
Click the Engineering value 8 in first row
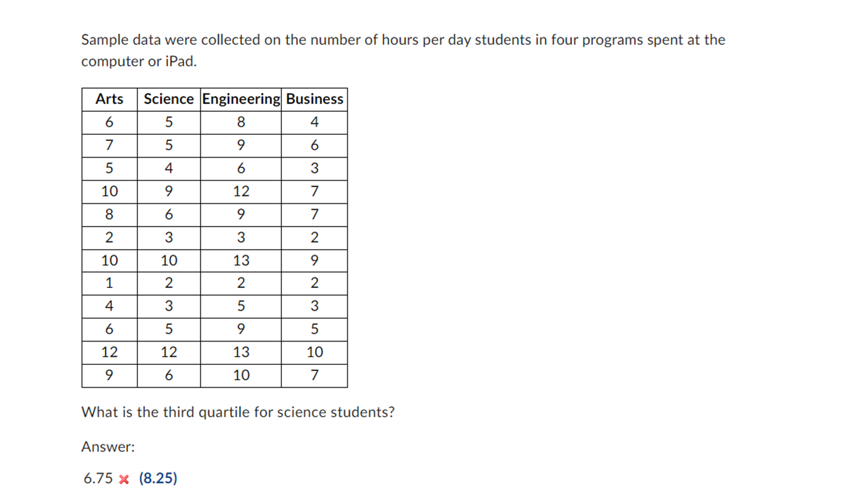point(241,122)
